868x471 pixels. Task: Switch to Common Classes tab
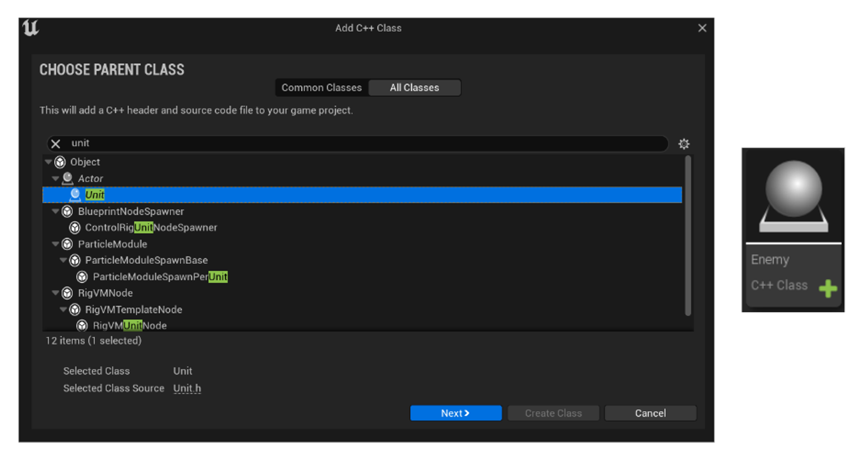[x=321, y=88]
